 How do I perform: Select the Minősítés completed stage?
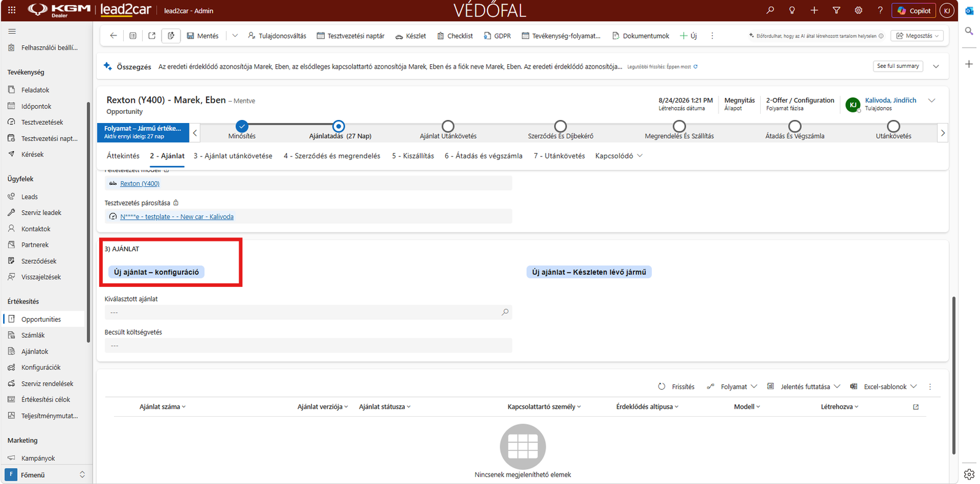242,126
